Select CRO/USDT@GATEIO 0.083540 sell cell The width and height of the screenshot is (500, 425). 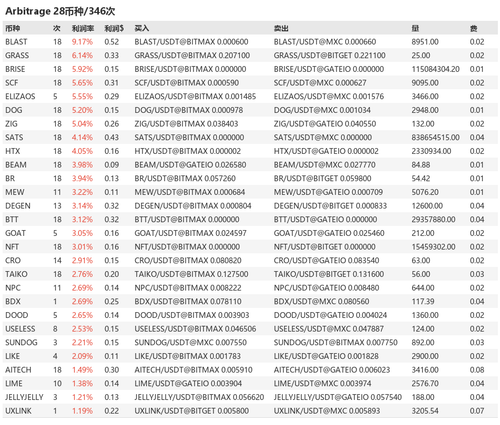pyautogui.click(x=327, y=261)
